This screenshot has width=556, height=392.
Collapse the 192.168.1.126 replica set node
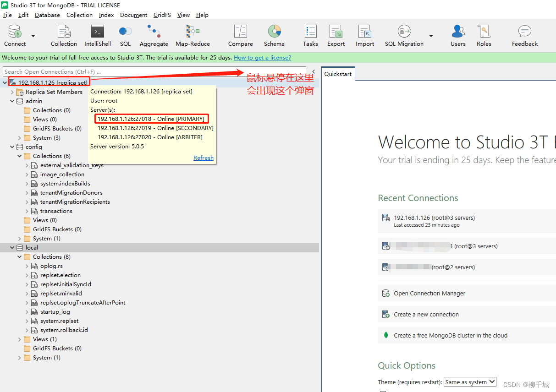click(x=5, y=82)
